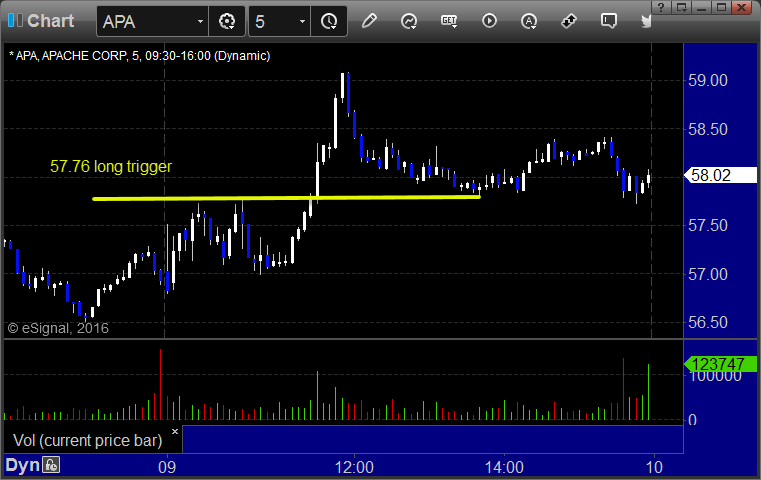Click the trade arrows icon
This screenshot has height=480, width=761.
click(x=569, y=21)
